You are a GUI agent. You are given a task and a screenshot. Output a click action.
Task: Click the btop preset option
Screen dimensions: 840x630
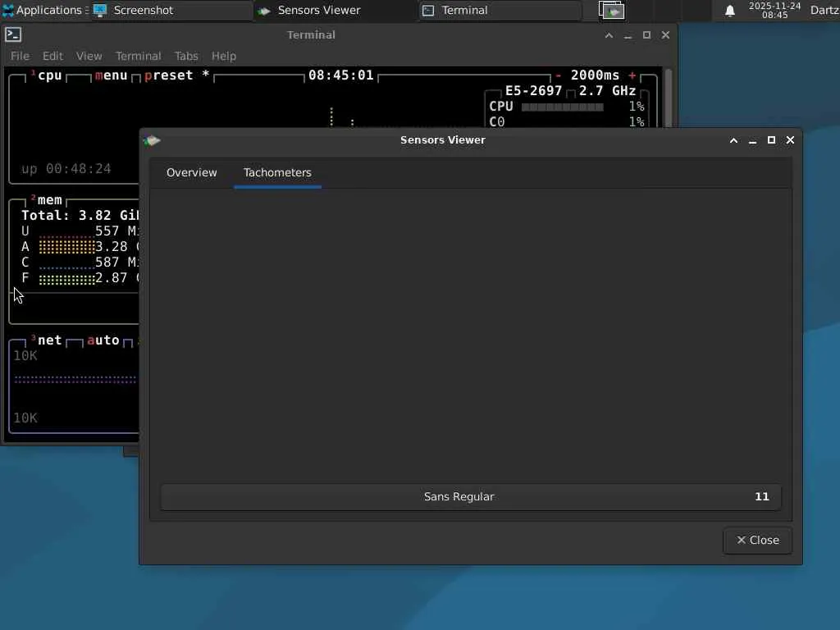click(168, 75)
